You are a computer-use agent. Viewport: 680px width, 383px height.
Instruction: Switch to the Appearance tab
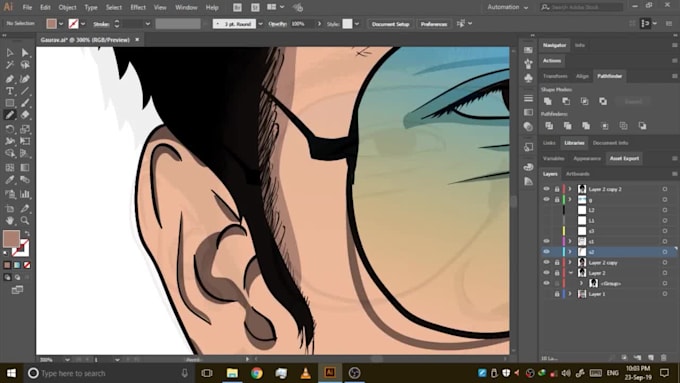tap(587, 158)
